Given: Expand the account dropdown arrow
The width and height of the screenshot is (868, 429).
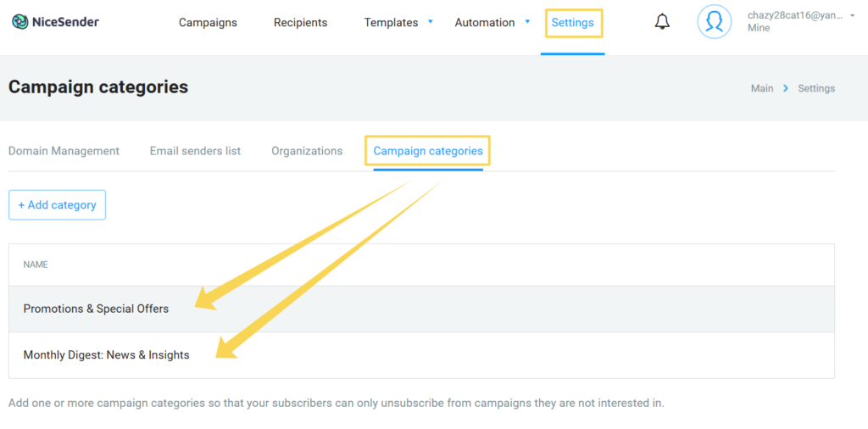Looking at the screenshot, I should point(852,16).
